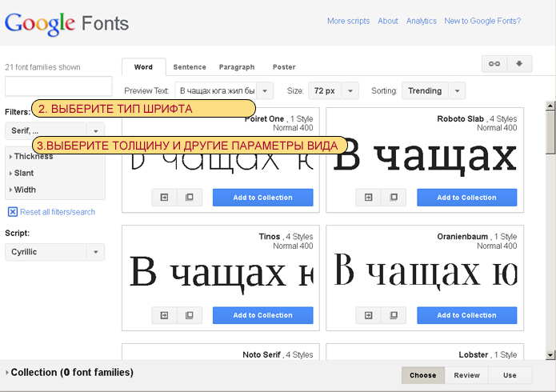This screenshot has width=556, height=392.
Task: Click the Oranienbaum font name
Action: 462,237
